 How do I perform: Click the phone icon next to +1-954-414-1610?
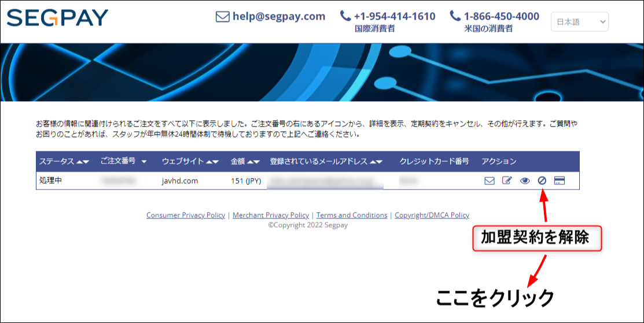[345, 16]
